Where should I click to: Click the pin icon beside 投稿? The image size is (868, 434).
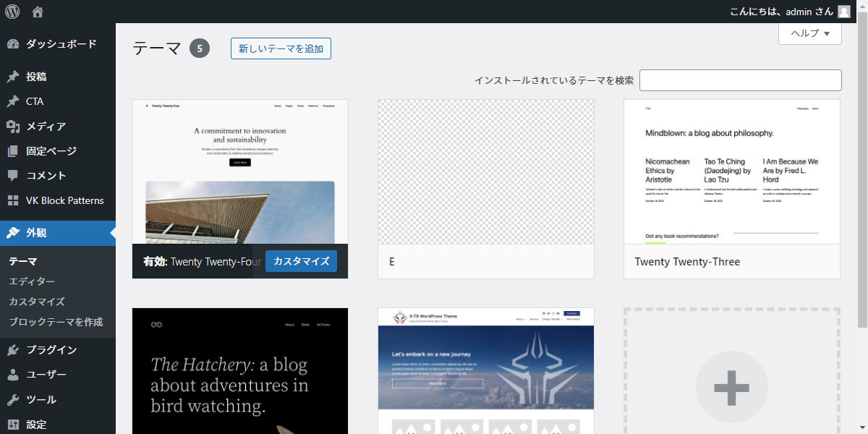13,77
